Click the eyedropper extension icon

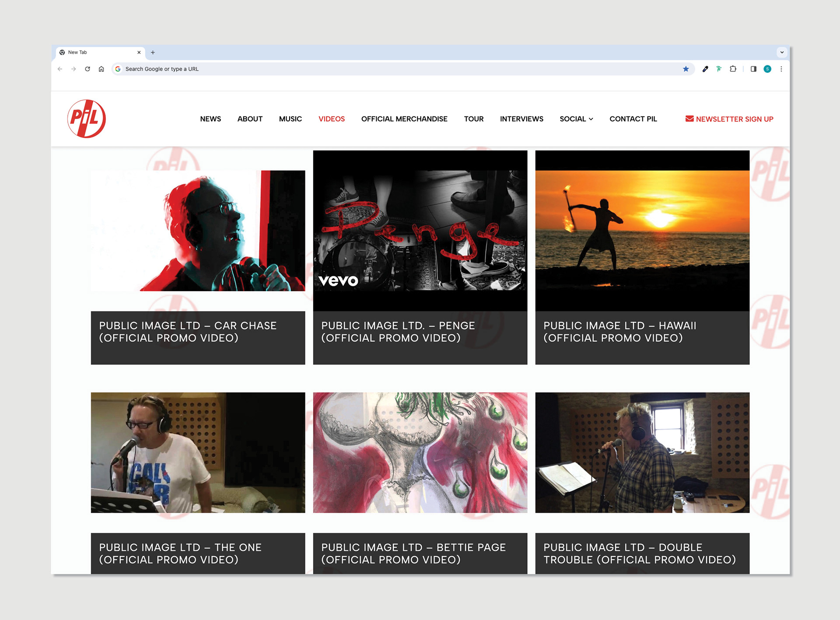(x=705, y=69)
